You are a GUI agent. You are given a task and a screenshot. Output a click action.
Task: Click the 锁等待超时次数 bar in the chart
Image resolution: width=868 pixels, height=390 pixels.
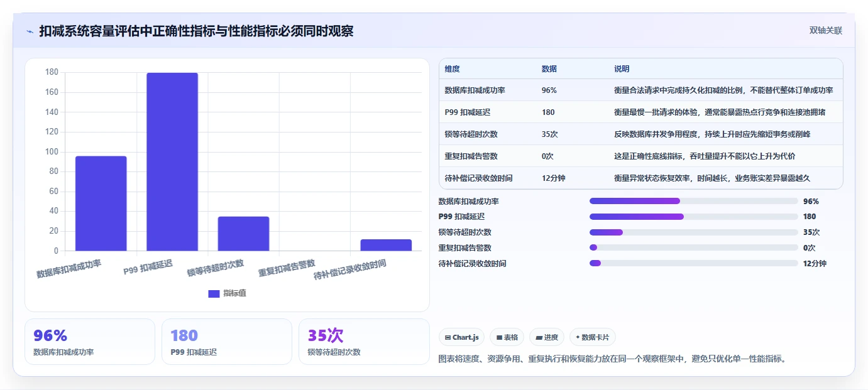(x=243, y=234)
